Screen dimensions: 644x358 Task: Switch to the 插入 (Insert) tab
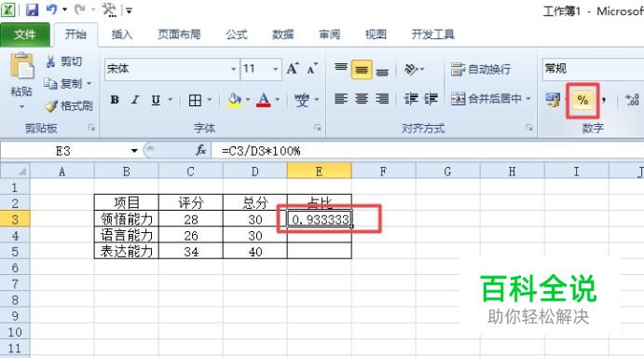[x=121, y=34]
